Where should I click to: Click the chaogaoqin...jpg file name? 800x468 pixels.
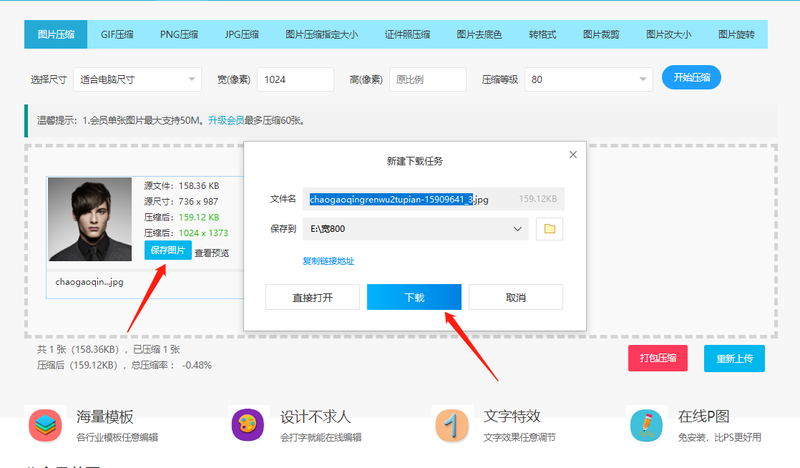click(x=89, y=282)
